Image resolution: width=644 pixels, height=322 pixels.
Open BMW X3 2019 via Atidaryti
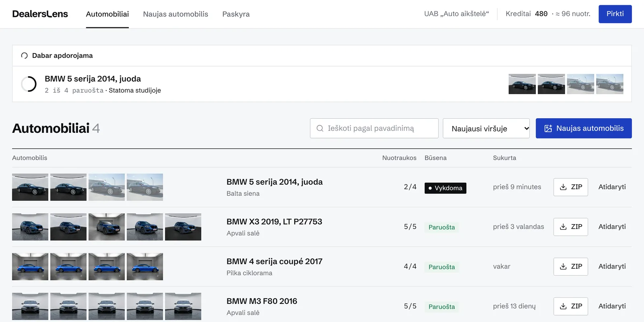pyautogui.click(x=612, y=227)
